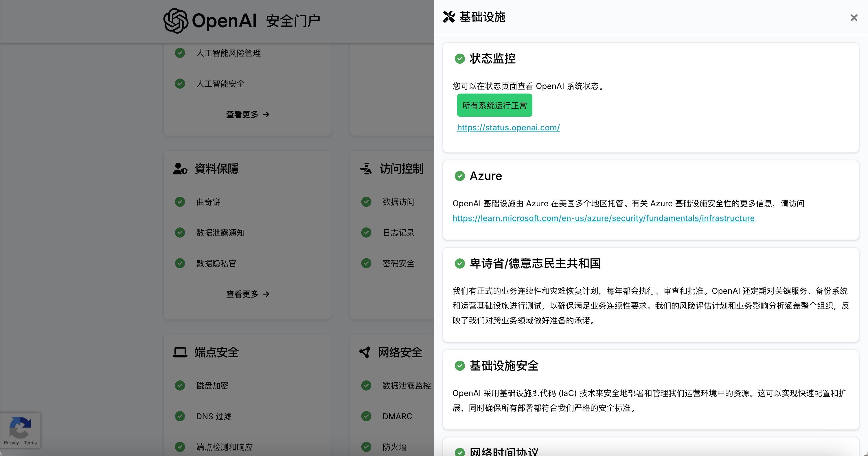The height and width of the screenshot is (456, 868).
Task: Expand 查看更多 under 人工智能安全 item
Action: click(247, 115)
